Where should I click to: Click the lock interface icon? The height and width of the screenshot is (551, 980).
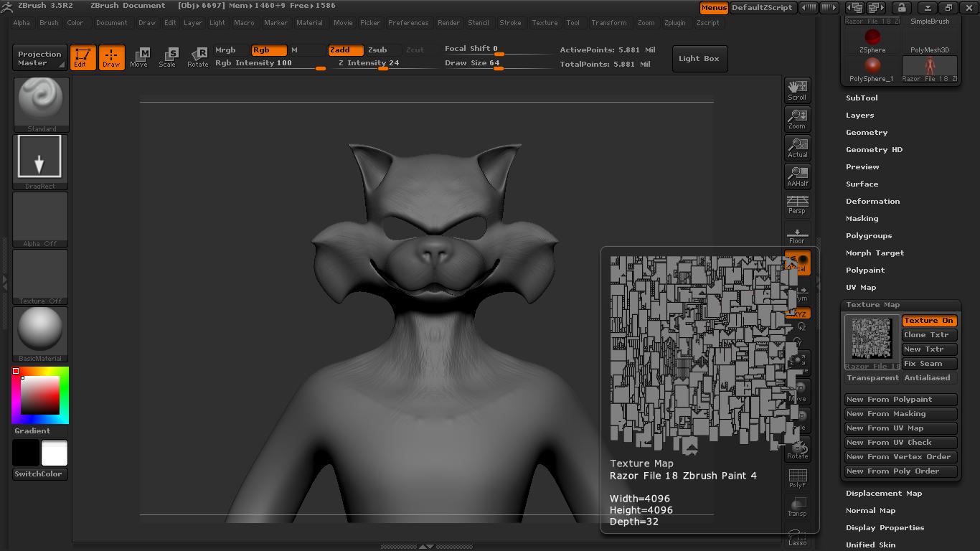[902, 7]
